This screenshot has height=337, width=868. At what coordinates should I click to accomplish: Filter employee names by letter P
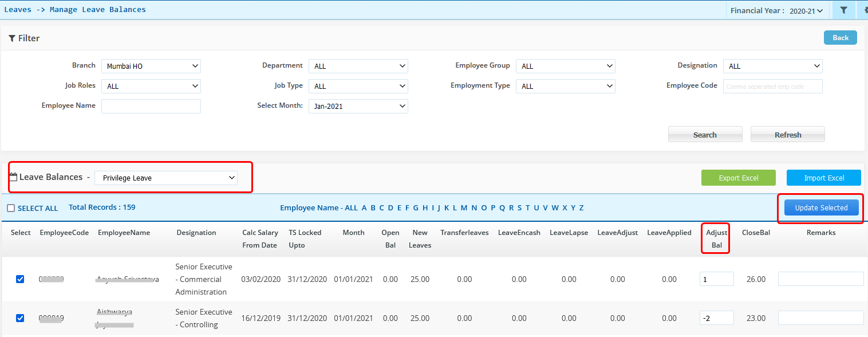(493, 207)
